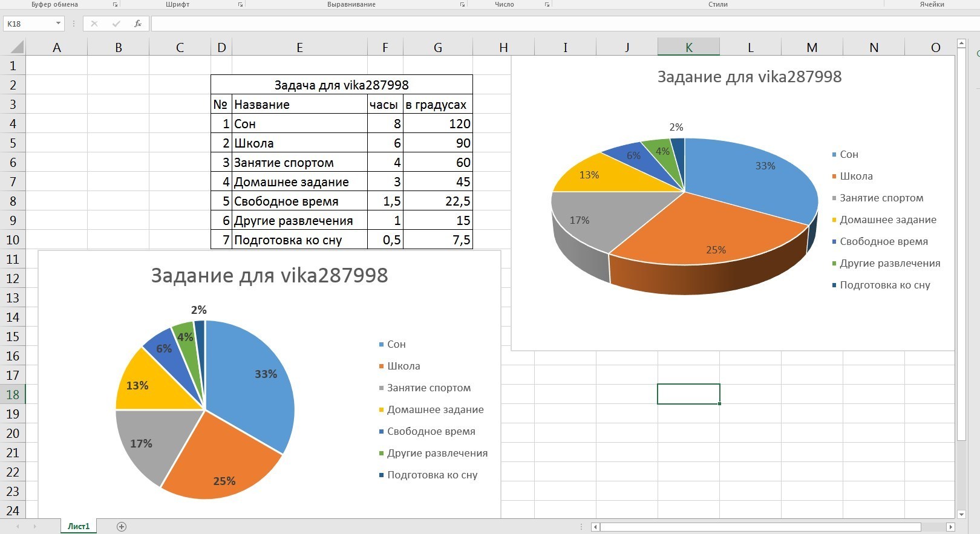The height and width of the screenshot is (534, 980).
Task: Select row header 23
Action: click(13, 491)
